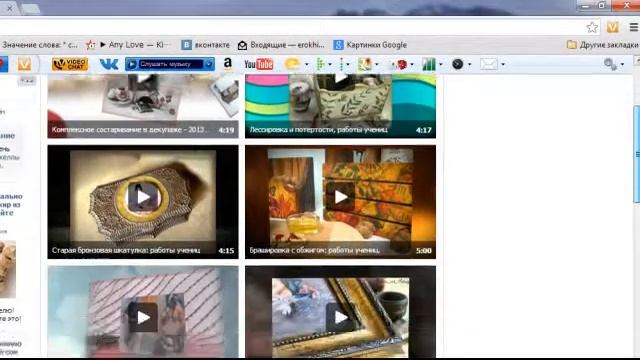This screenshot has height=360, width=640.
Task: Click the orange V icon in toolbar
Action: [x=24, y=64]
